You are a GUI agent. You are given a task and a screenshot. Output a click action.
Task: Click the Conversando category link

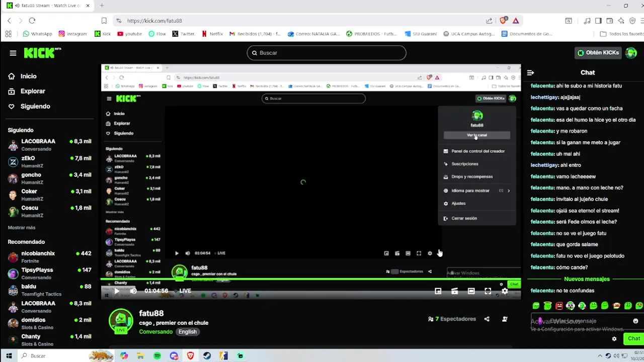pyautogui.click(x=156, y=332)
